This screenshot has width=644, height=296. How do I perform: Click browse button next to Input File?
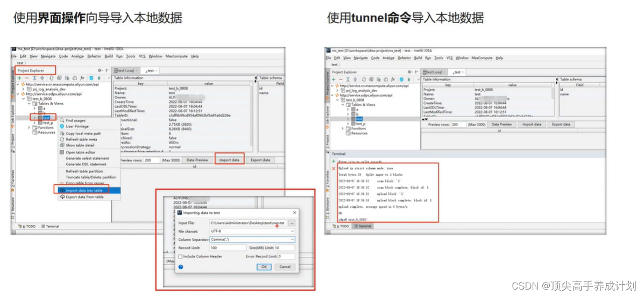pos(292,223)
